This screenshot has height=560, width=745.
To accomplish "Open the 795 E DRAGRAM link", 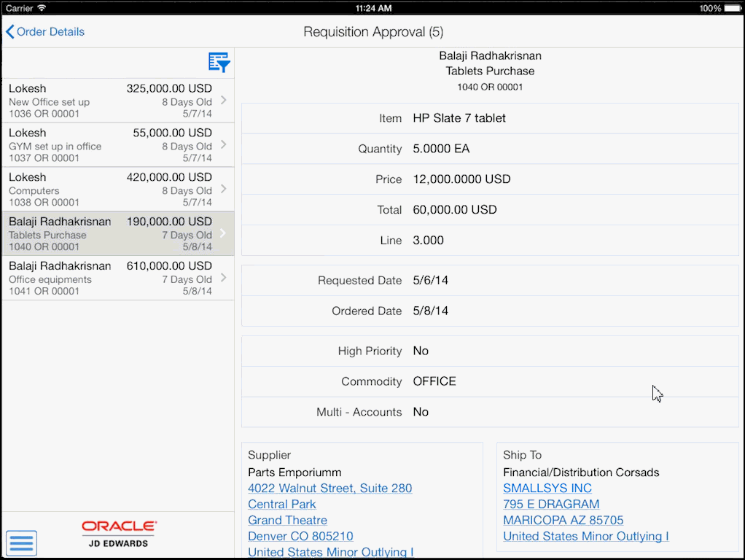I will tap(551, 504).
